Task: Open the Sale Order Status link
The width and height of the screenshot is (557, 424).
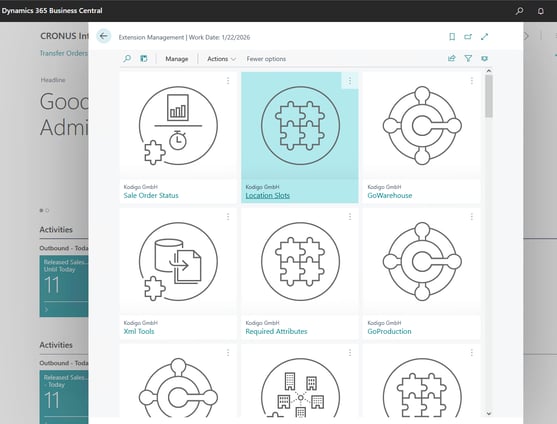Action: click(x=151, y=195)
